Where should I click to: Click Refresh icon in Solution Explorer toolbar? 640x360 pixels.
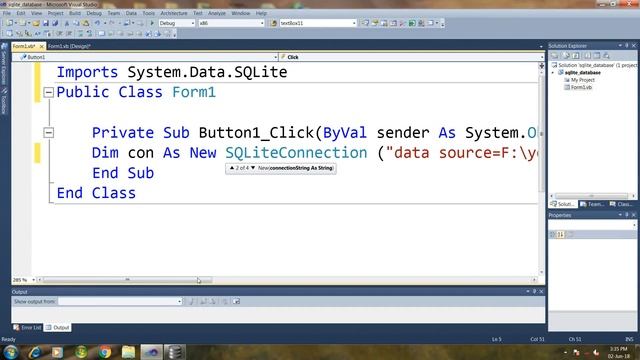[576, 56]
